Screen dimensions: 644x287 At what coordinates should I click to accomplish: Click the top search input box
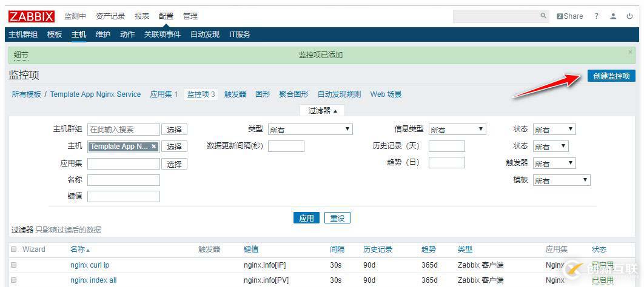495,16
